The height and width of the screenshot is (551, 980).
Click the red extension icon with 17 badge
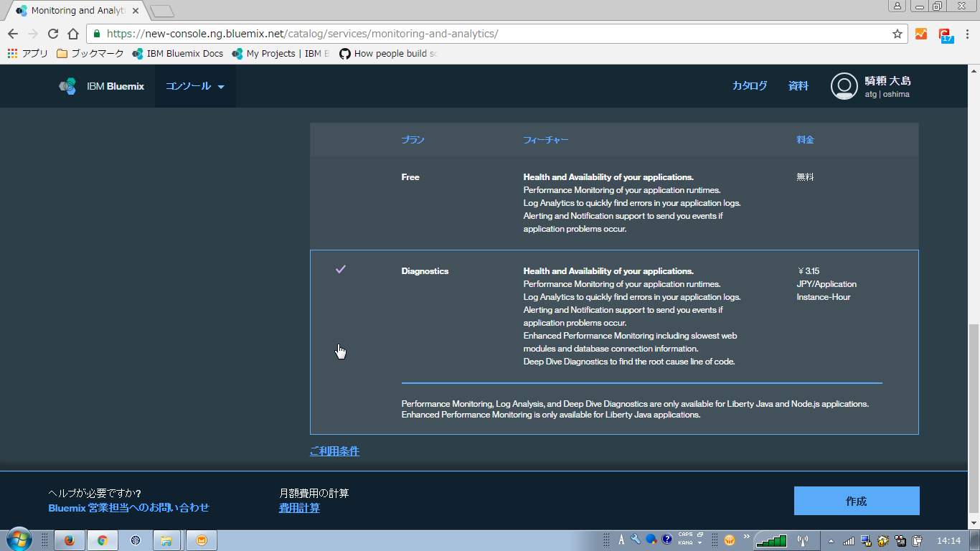click(945, 34)
